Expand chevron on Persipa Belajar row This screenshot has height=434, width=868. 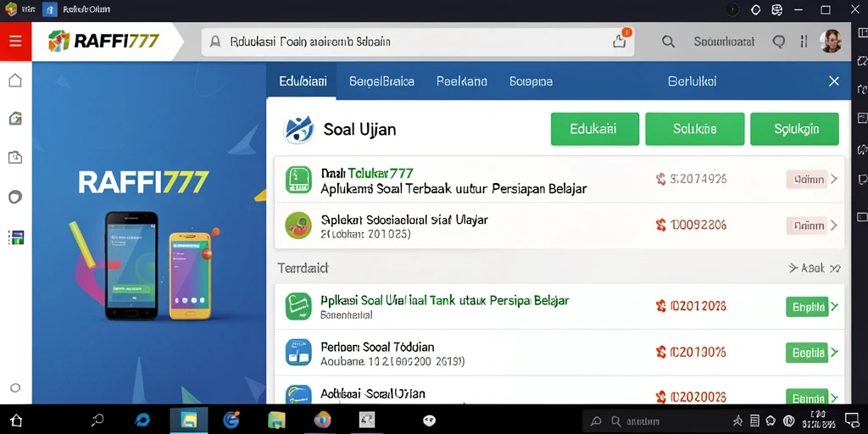(x=835, y=307)
